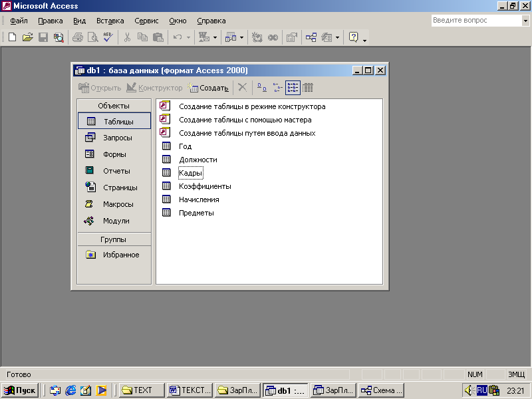Viewport: 532px width, 399px height.
Task: Open the Вид menu
Action: 80,21
